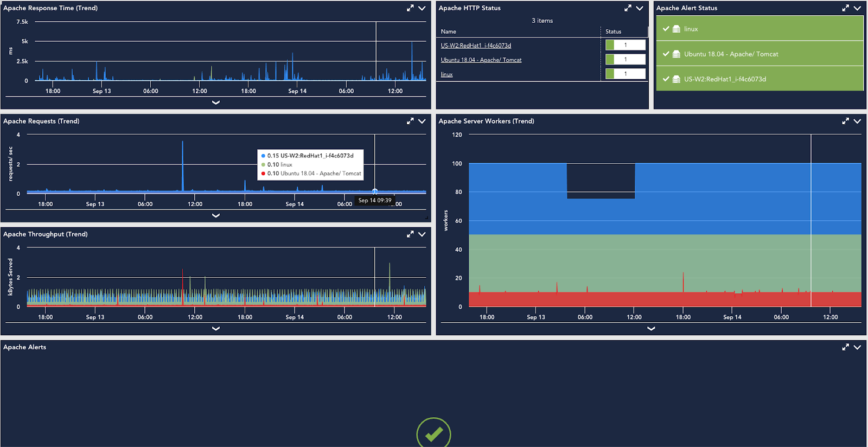Click Apache Throughput (Trend) title

pos(45,234)
